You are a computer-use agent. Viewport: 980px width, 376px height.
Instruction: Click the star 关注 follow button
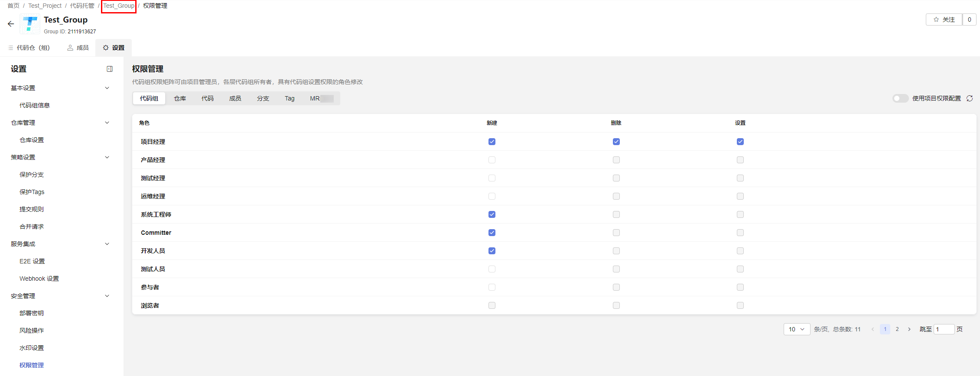pyautogui.click(x=944, y=19)
